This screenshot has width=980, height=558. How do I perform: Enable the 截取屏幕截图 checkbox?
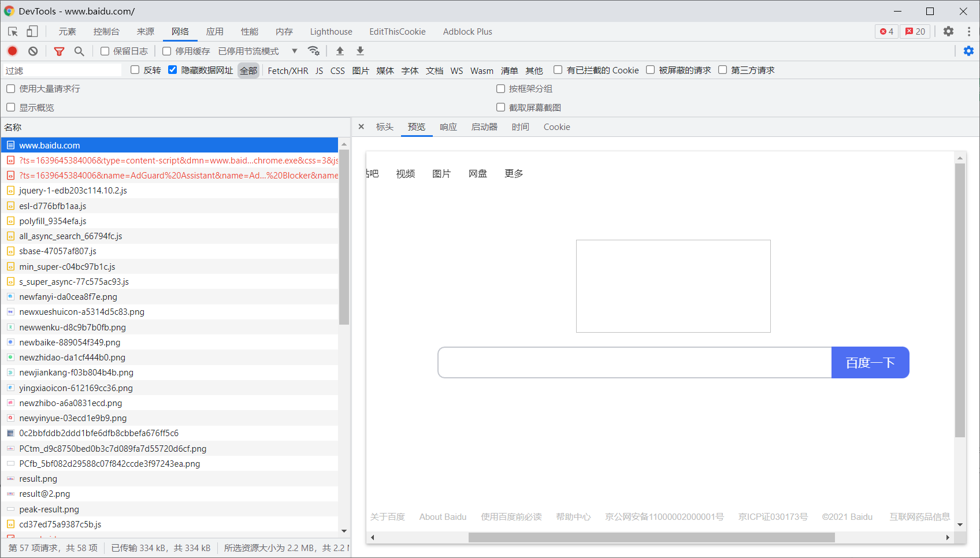pyautogui.click(x=500, y=107)
